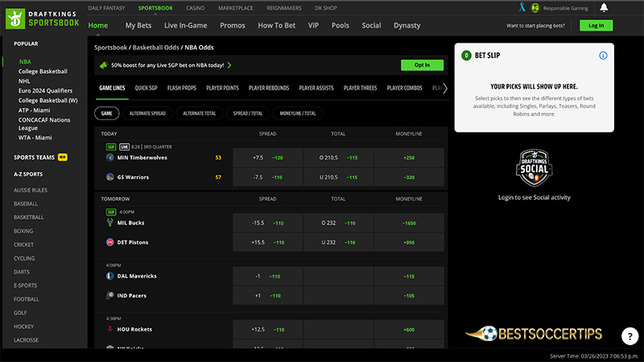
Task: Select the Game filter pill
Action: [x=107, y=113]
